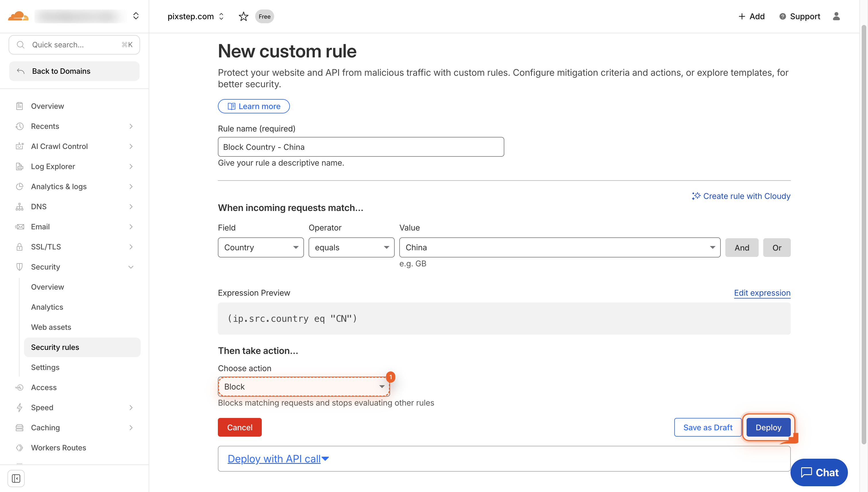Open the Operator dropdown showing equals
Screen dimensions: 868x492
[x=351, y=247]
